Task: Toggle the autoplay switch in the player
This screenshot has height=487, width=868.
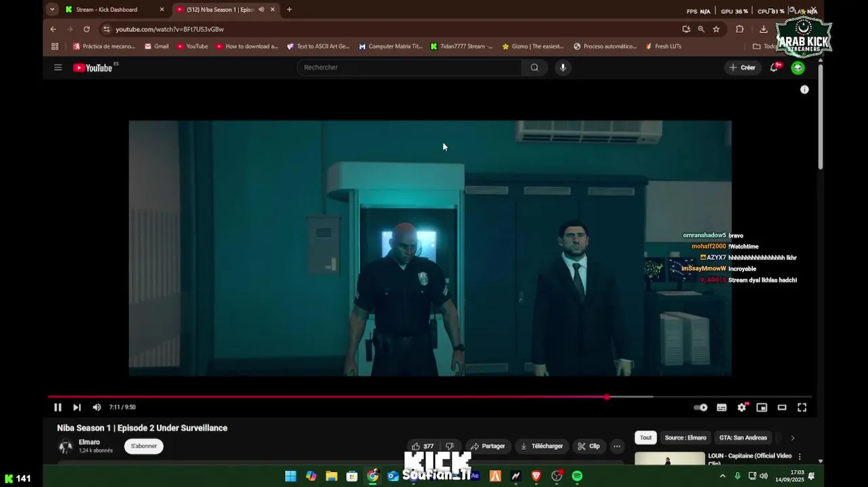Action: click(701, 407)
